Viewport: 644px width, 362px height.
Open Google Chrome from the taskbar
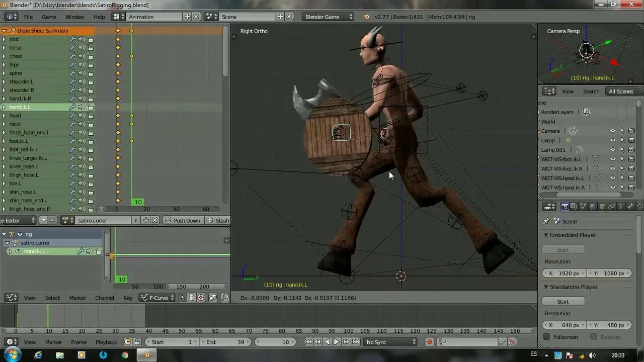125,355
